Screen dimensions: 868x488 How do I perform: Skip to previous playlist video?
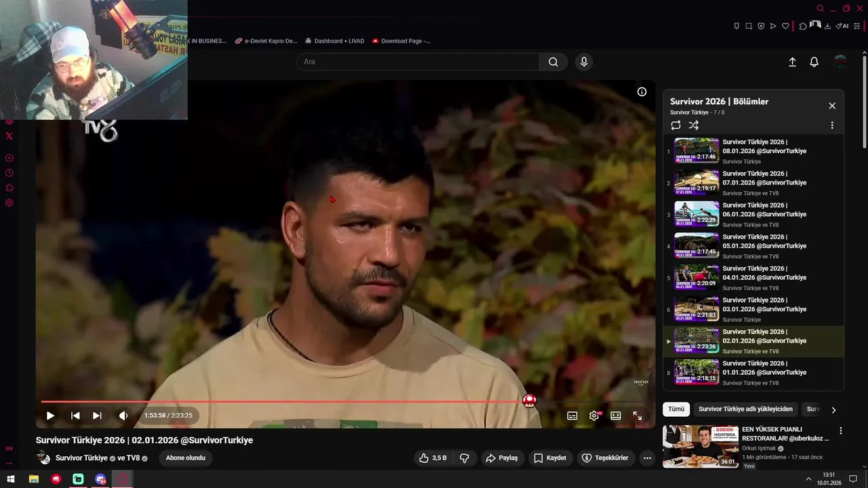(x=75, y=415)
